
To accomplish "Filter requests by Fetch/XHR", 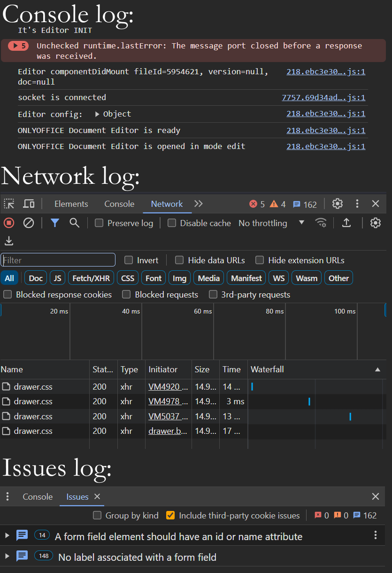I will 91,278.
